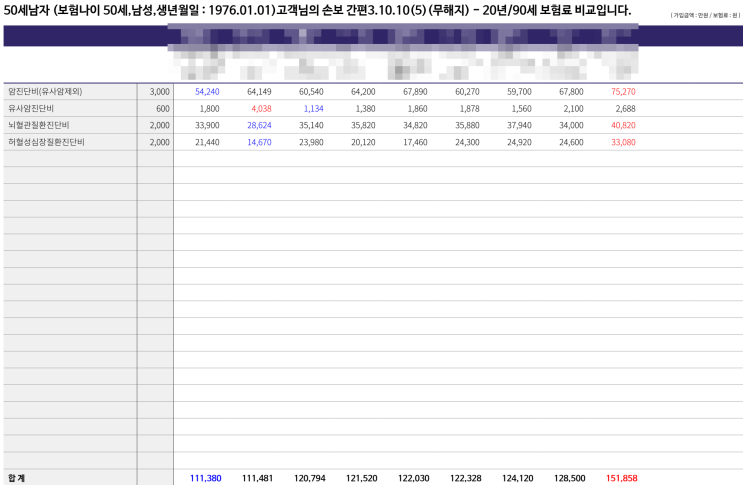The height and width of the screenshot is (485, 743).
Task: Click the red 33,080 value
Action: click(x=623, y=142)
